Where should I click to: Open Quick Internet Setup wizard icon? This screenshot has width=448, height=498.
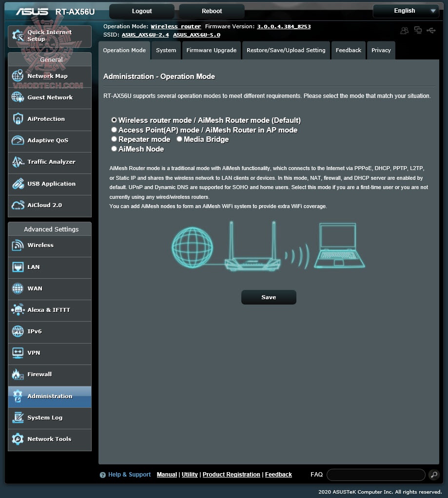(x=18, y=36)
